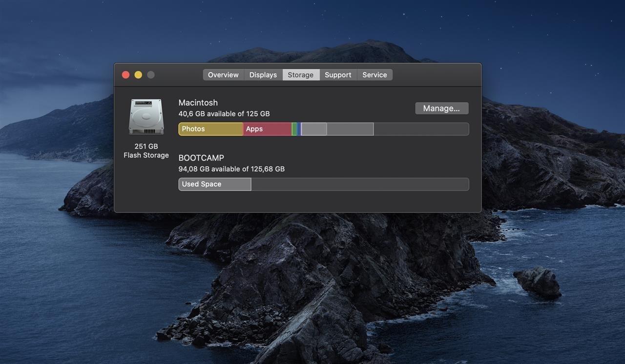Select the red Apps storage segment
Viewport: 625px width, 364px height.
[x=267, y=129]
